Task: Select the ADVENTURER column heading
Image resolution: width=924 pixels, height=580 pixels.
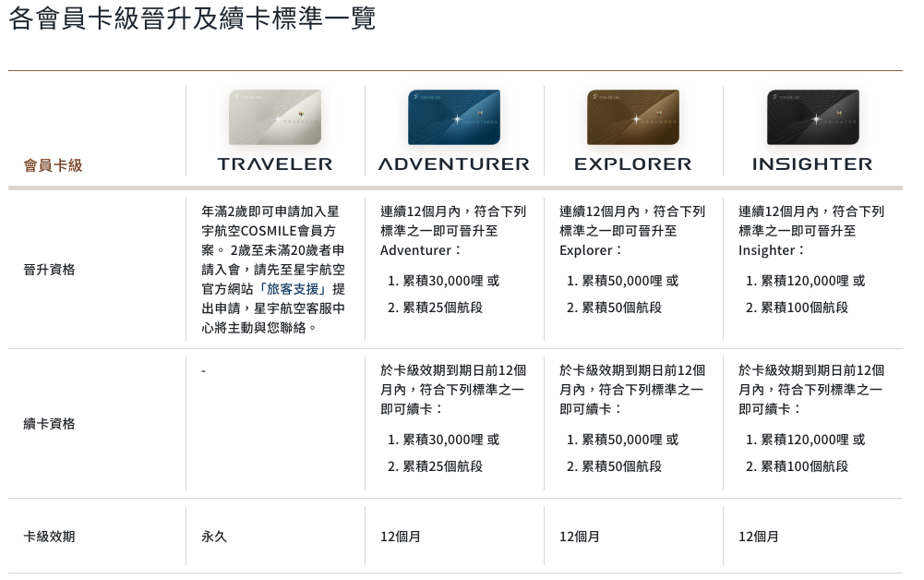Action: [x=454, y=163]
